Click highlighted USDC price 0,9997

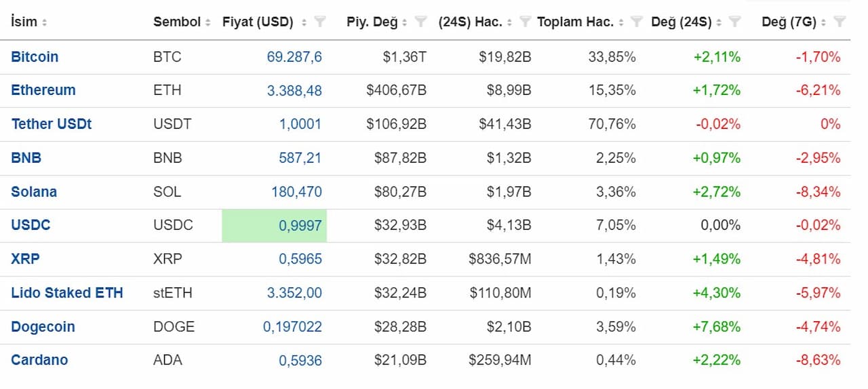[x=300, y=225]
